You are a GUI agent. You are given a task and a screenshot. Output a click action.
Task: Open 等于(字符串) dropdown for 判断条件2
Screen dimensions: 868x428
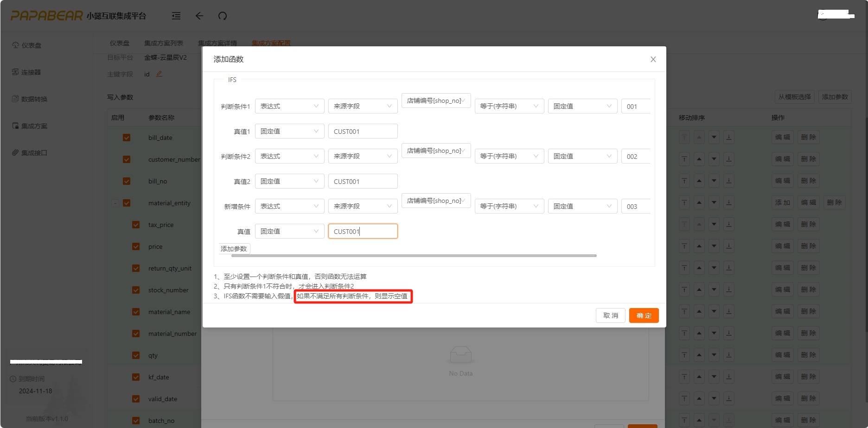click(509, 156)
